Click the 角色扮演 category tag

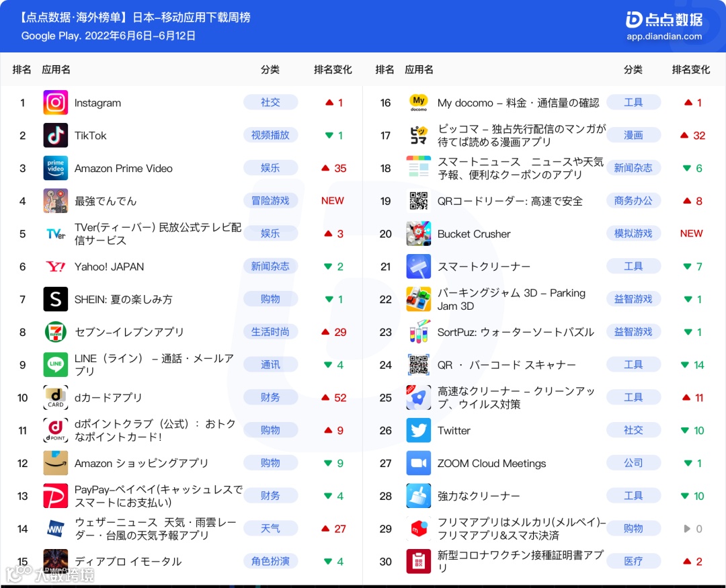[x=270, y=561]
